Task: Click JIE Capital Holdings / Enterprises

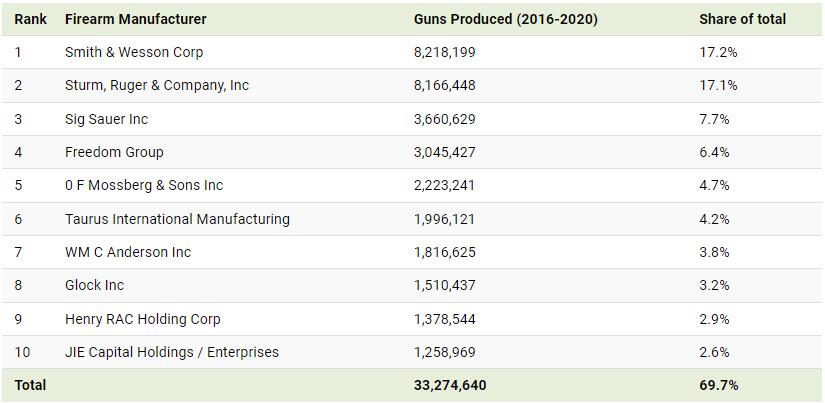Action: pos(171,352)
